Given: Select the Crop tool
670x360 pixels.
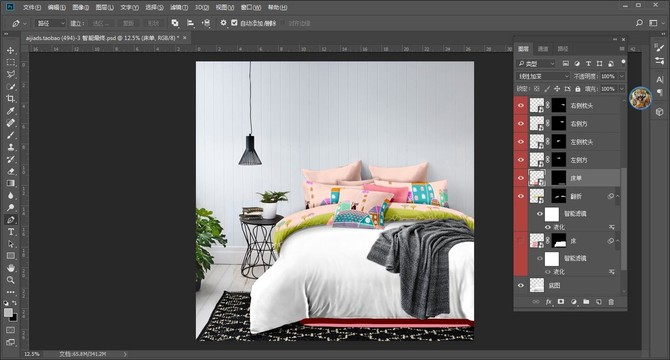Looking at the screenshot, I should tap(11, 99).
